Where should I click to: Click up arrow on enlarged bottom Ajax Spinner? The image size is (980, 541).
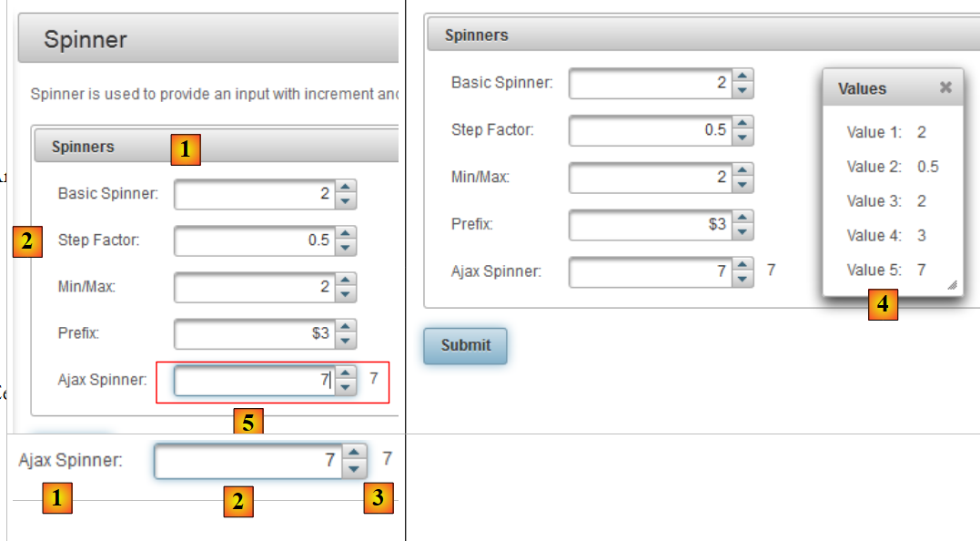[355, 453]
